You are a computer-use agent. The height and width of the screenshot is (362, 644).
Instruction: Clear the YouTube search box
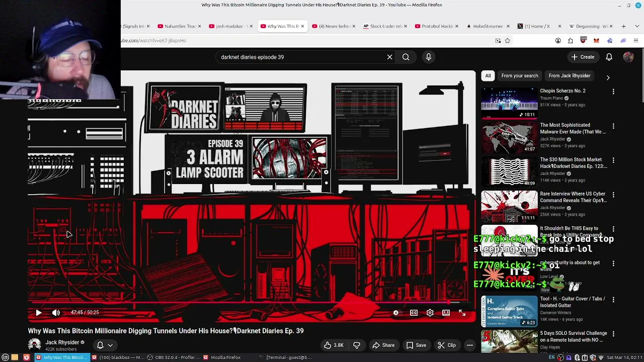389,57
